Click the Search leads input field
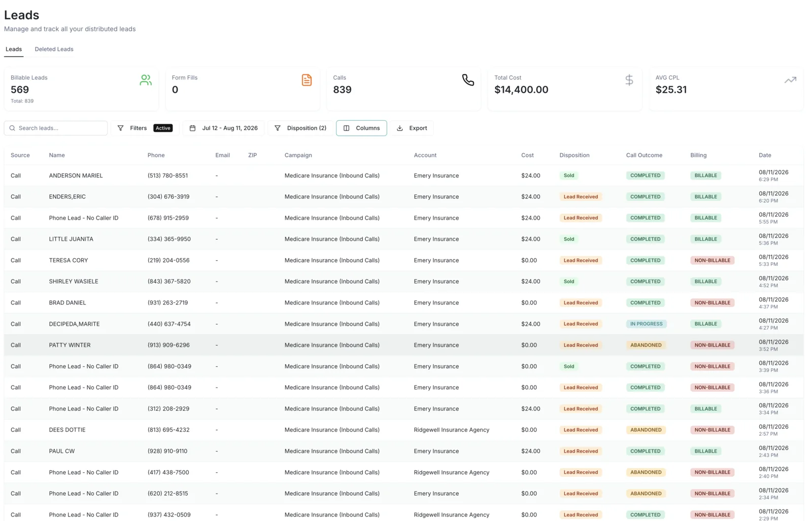The image size is (812, 521). (x=56, y=128)
